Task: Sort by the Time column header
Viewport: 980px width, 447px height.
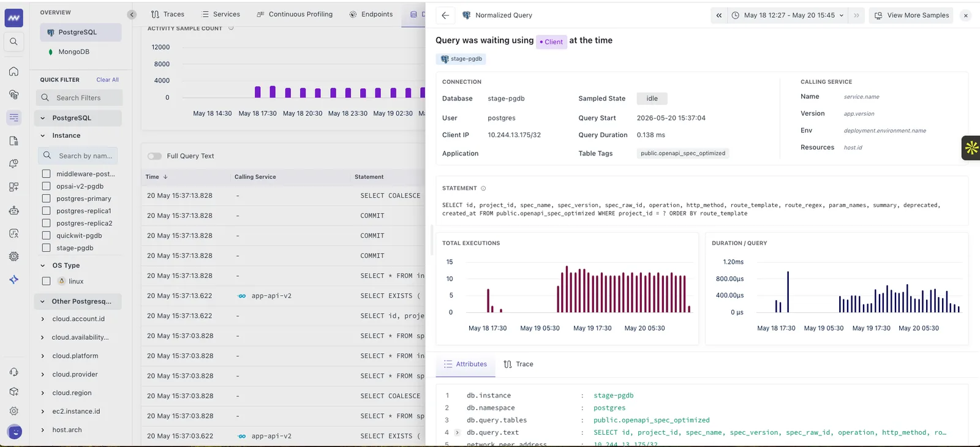Action: [157, 177]
